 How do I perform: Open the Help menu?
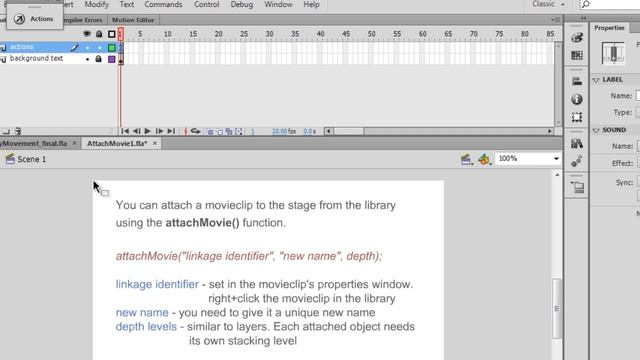(311, 4)
